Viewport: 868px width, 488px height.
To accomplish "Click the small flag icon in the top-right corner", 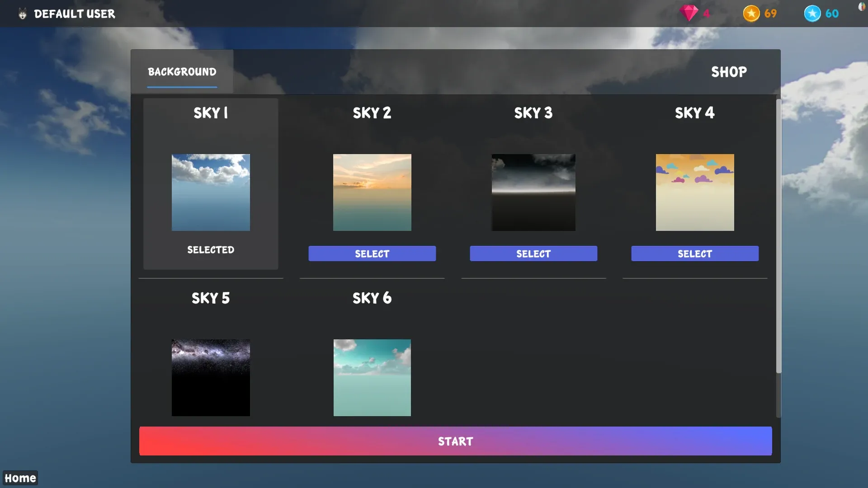I will point(862,7).
